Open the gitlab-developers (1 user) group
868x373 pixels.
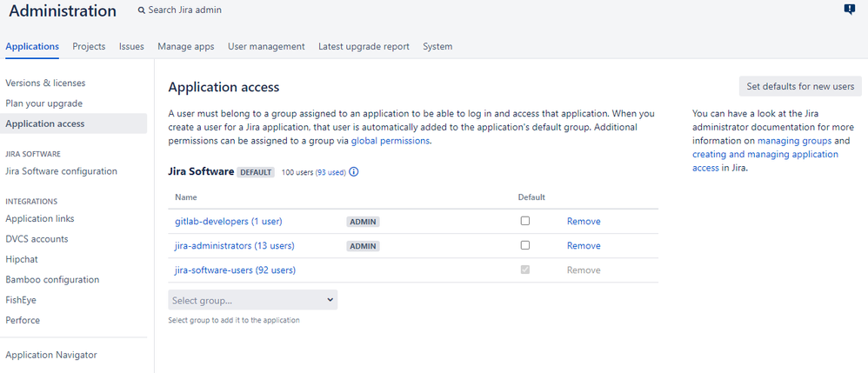click(x=229, y=222)
